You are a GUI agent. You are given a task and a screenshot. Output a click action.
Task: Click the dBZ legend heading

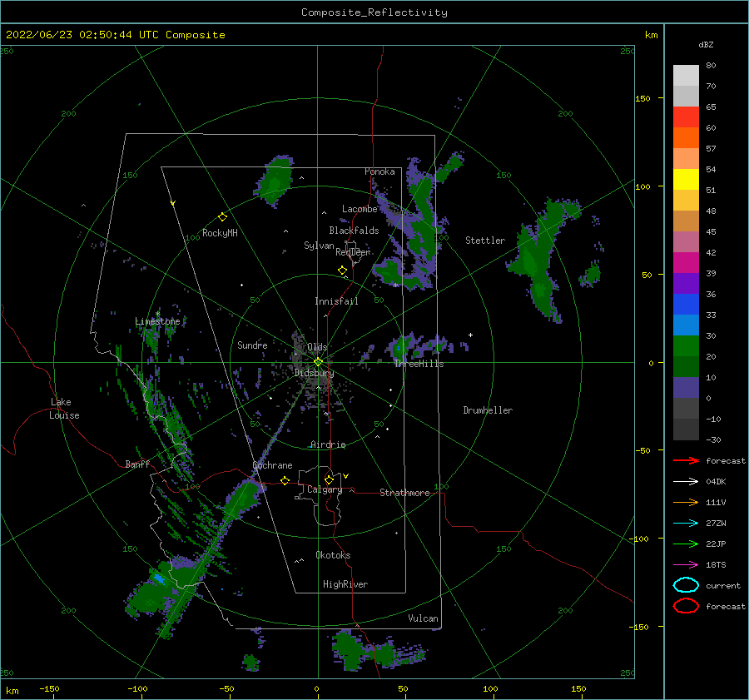(706, 44)
